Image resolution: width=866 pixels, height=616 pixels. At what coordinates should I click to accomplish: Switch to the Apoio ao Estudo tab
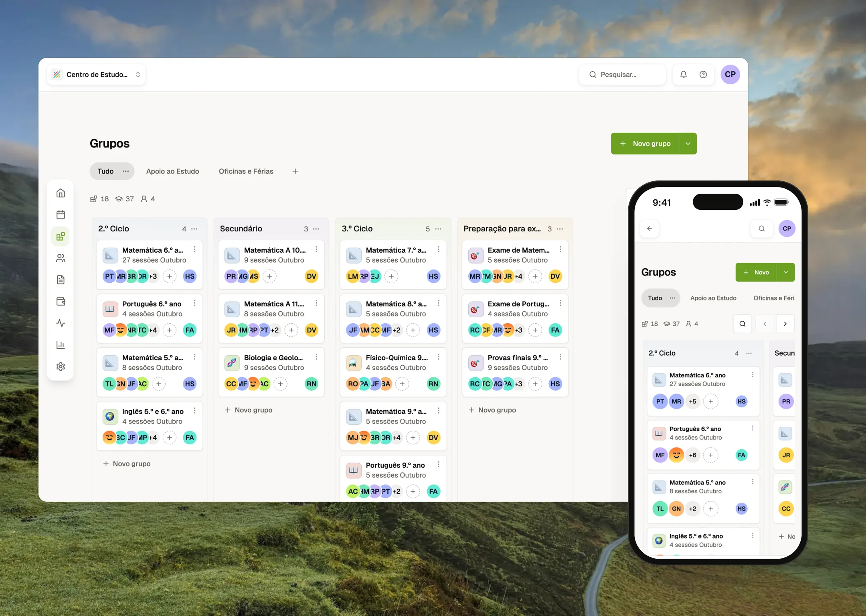172,171
